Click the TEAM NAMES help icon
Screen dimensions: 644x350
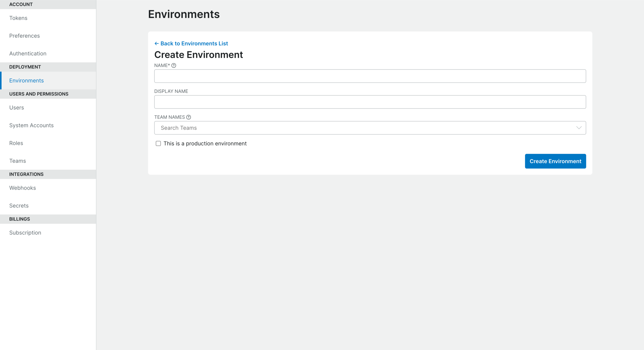point(189,117)
